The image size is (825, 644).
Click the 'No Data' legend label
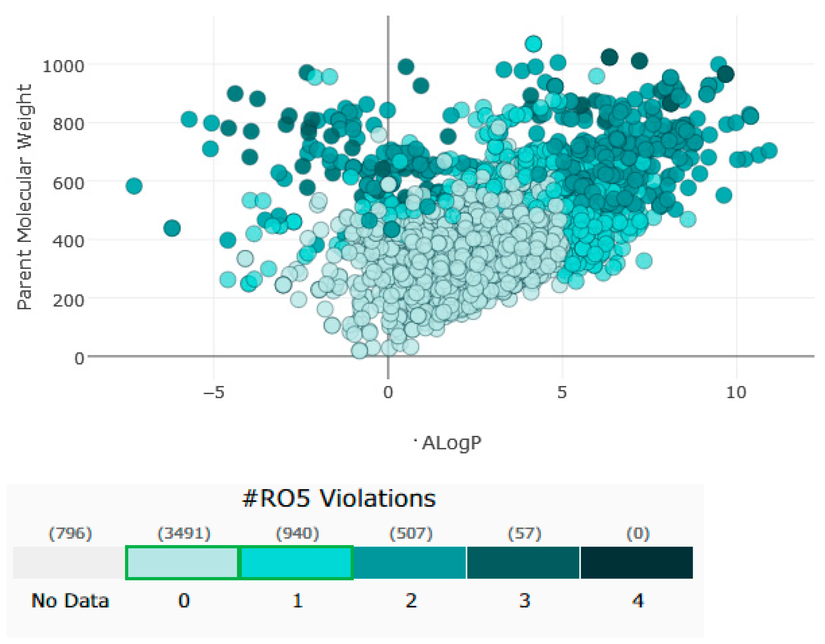point(70,600)
